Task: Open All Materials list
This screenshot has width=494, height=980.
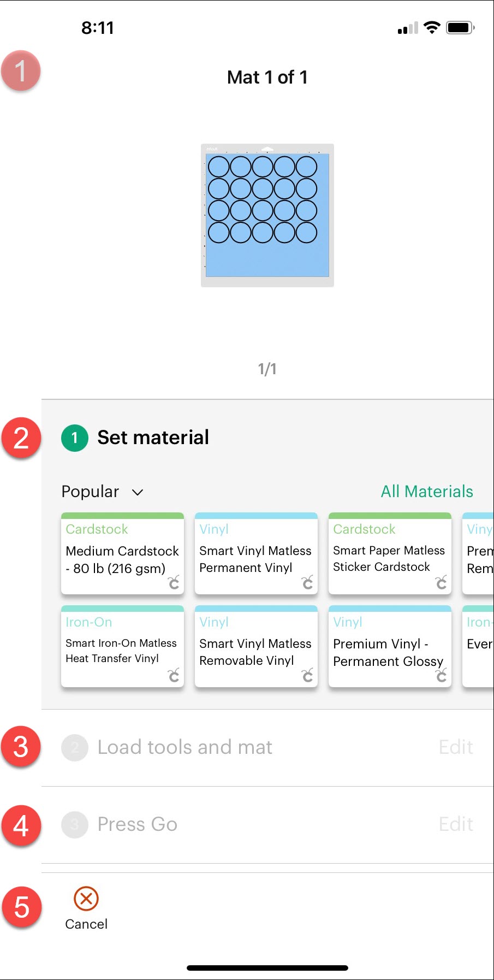Action: coord(427,491)
